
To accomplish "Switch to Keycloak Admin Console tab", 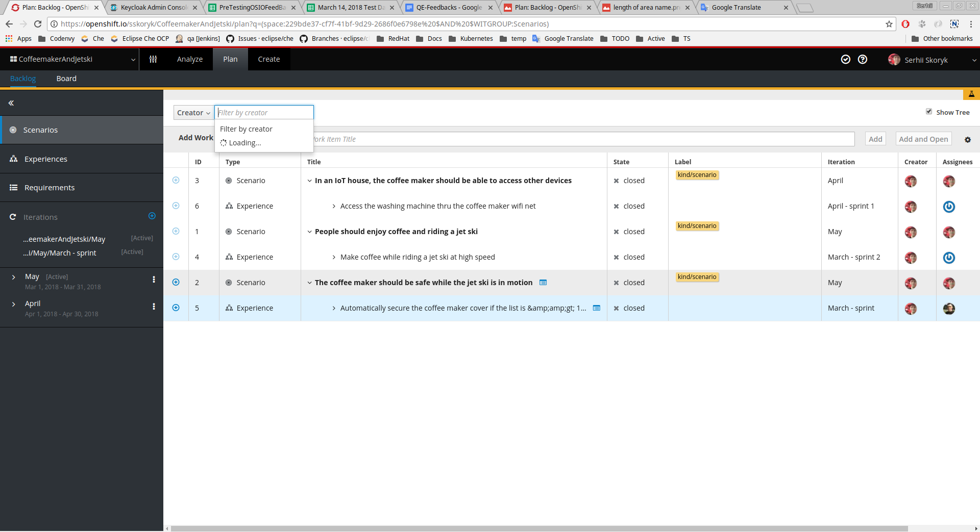I will tap(154, 8).
